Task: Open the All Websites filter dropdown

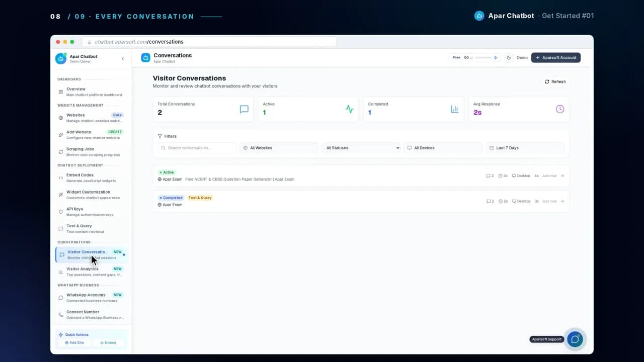Action: click(x=279, y=148)
